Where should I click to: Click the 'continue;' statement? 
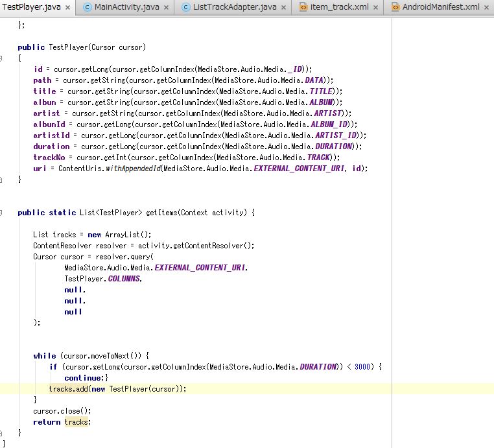(84, 378)
